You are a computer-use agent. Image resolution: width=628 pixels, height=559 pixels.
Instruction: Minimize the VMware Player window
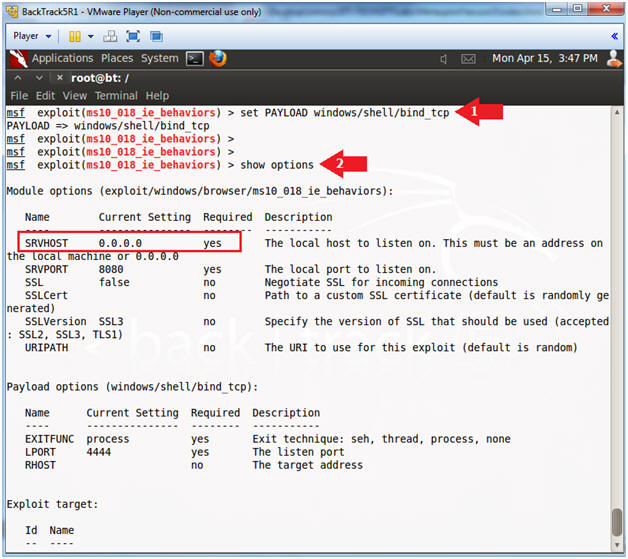coord(556,9)
